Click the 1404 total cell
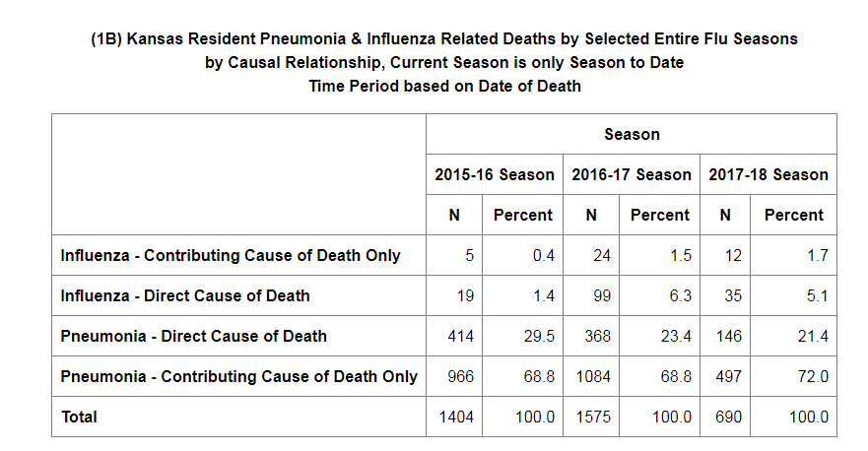Image resolution: width=868 pixels, height=451 pixels. (454, 417)
